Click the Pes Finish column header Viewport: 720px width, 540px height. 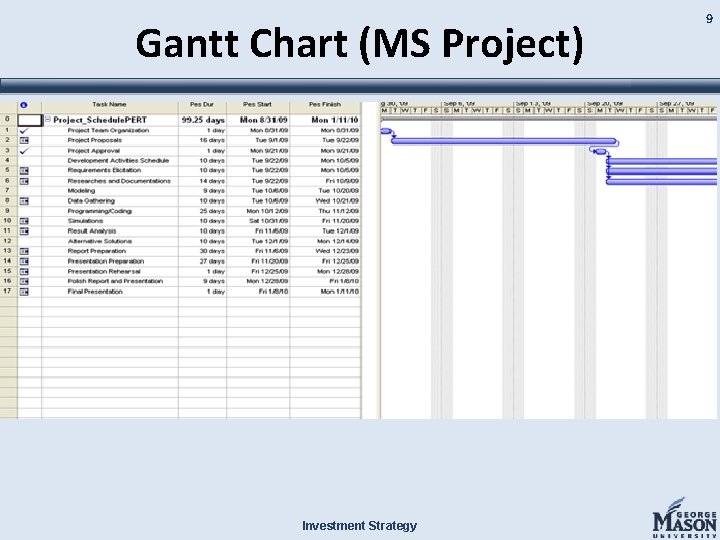click(x=325, y=105)
